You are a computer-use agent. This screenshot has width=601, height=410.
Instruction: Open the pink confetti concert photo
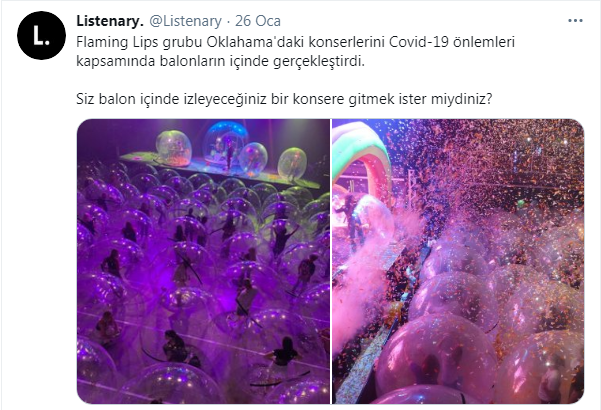coord(458,261)
